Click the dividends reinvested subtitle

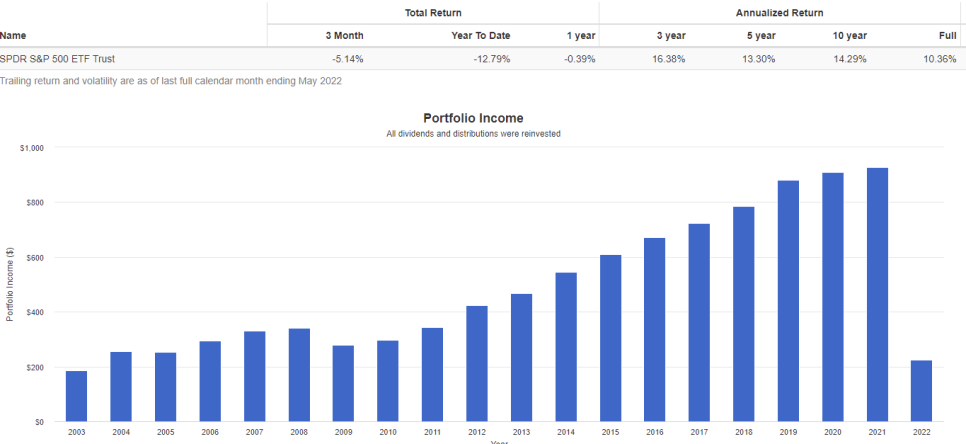[473, 134]
